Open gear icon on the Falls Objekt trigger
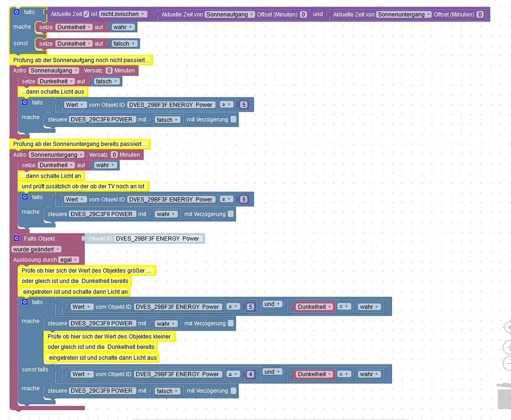Screen dimensions: 511x420 (16, 238)
